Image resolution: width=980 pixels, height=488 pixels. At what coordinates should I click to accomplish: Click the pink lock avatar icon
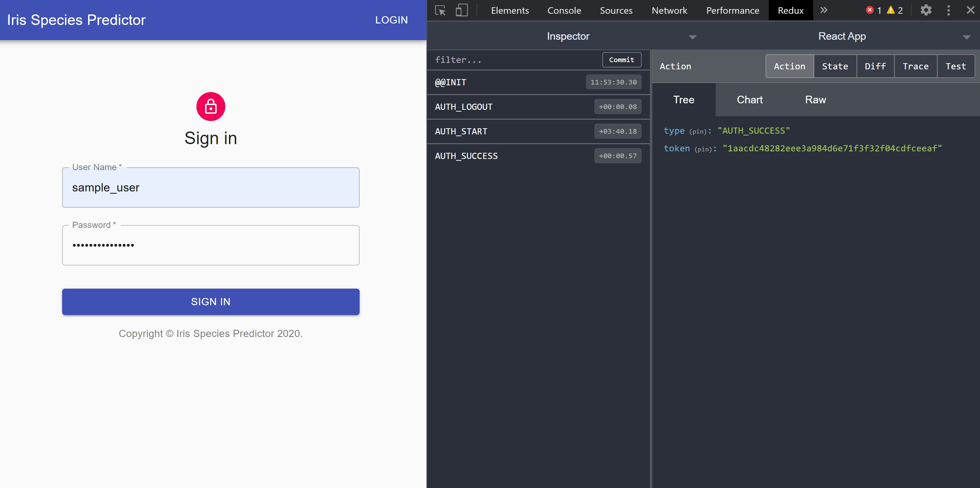click(x=211, y=107)
